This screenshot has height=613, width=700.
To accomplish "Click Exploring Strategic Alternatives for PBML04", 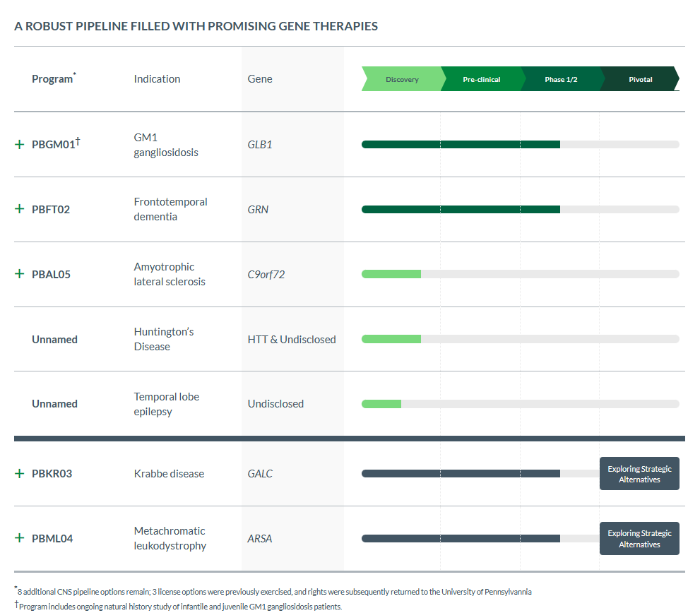I will (x=639, y=539).
